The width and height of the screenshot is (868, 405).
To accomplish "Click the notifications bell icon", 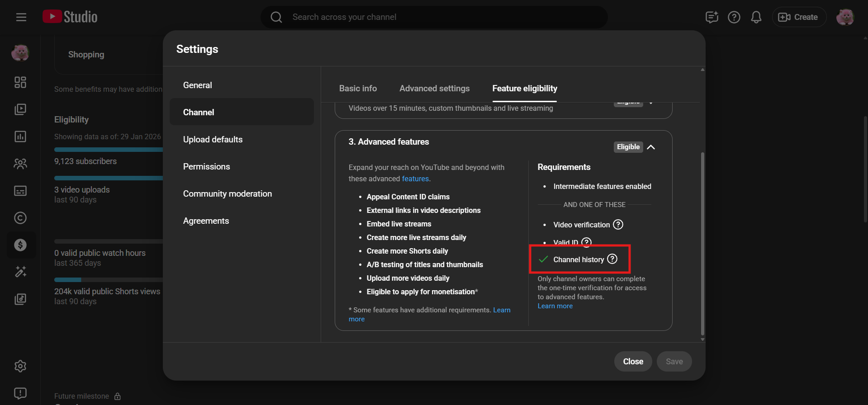I will [756, 17].
